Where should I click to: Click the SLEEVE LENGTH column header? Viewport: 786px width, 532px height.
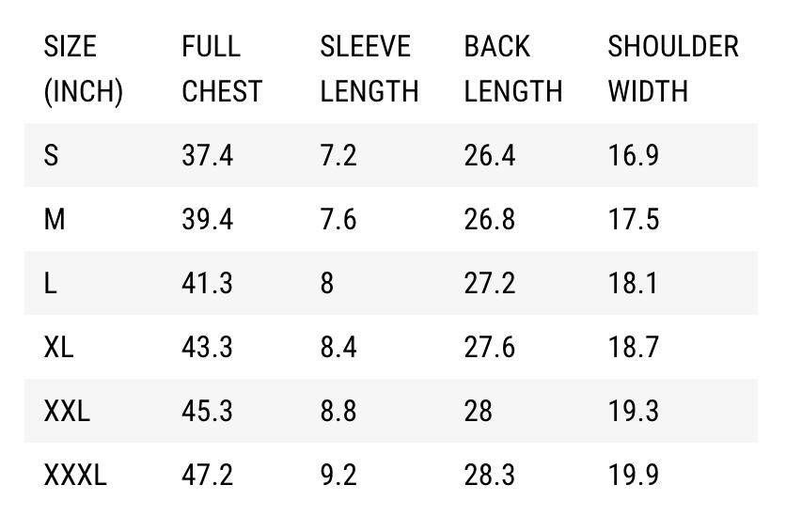pos(369,69)
